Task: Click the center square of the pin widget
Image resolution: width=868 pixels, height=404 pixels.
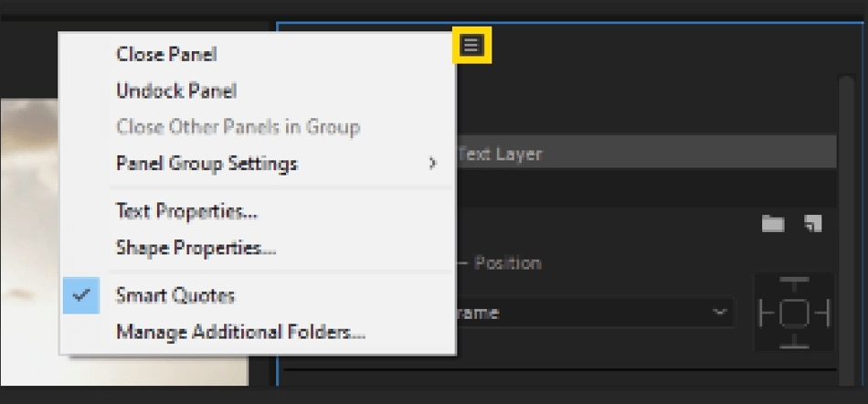Action: (794, 313)
